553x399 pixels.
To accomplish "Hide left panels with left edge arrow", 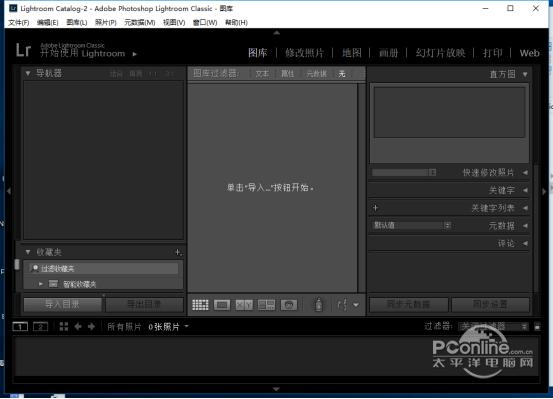I will (x=9, y=191).
